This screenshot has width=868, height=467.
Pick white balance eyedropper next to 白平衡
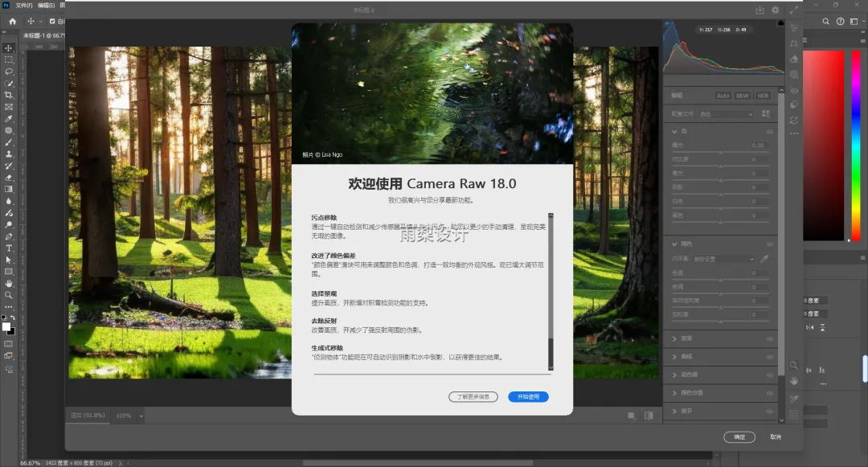pos(764,258)
